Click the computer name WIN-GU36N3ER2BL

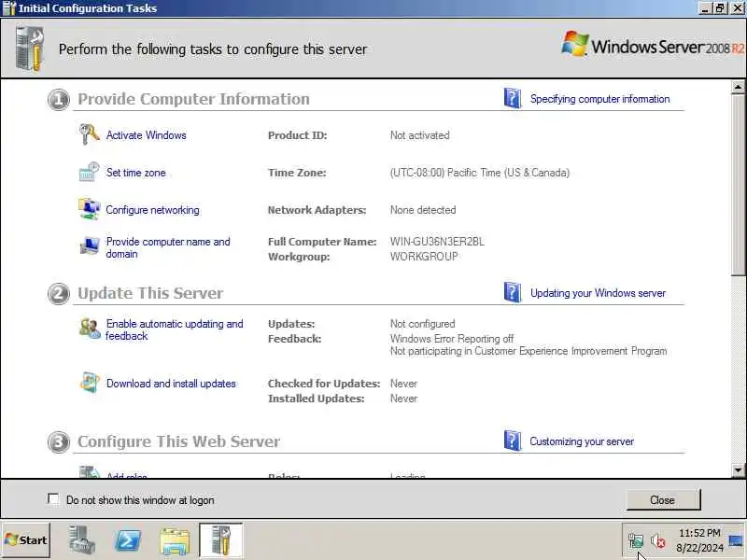pos(437,242)
